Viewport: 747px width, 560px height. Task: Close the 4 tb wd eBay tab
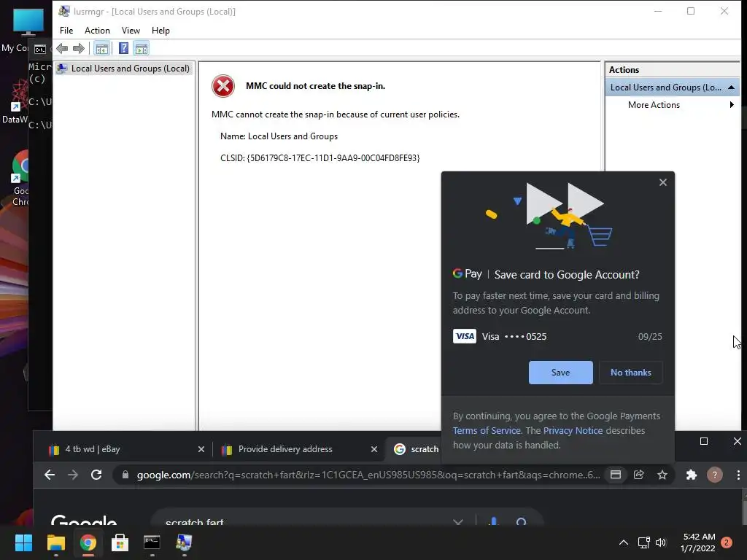tap(201, 449)
